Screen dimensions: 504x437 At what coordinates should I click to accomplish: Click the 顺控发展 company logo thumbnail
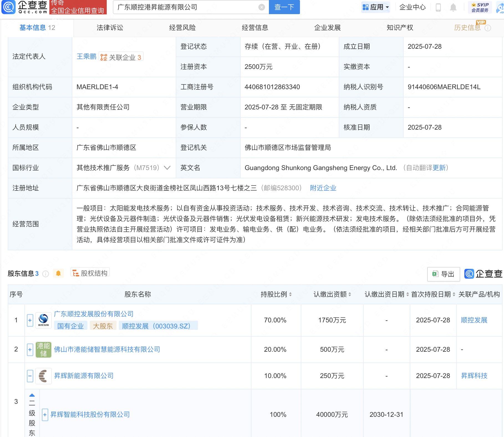click(44, 320)
